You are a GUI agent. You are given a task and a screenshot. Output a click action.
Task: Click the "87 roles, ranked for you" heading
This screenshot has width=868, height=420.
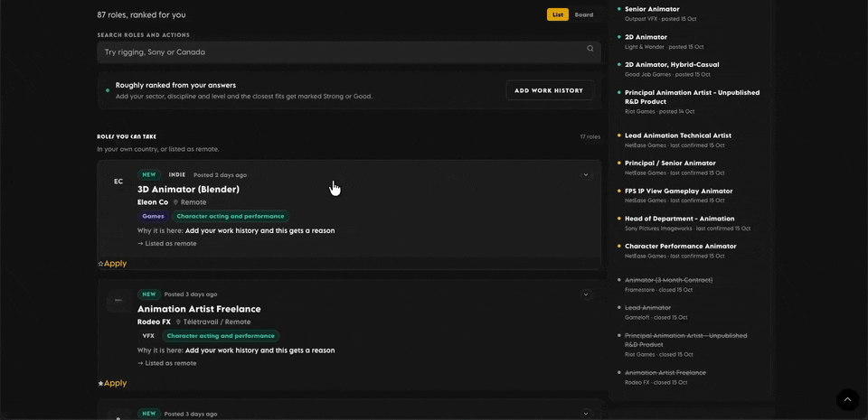point(142,15)
